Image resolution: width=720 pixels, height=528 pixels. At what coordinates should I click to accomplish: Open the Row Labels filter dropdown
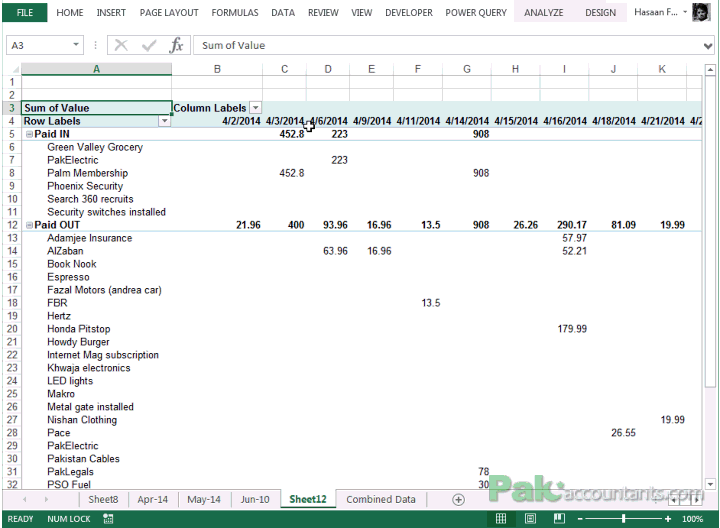point(164,121)
